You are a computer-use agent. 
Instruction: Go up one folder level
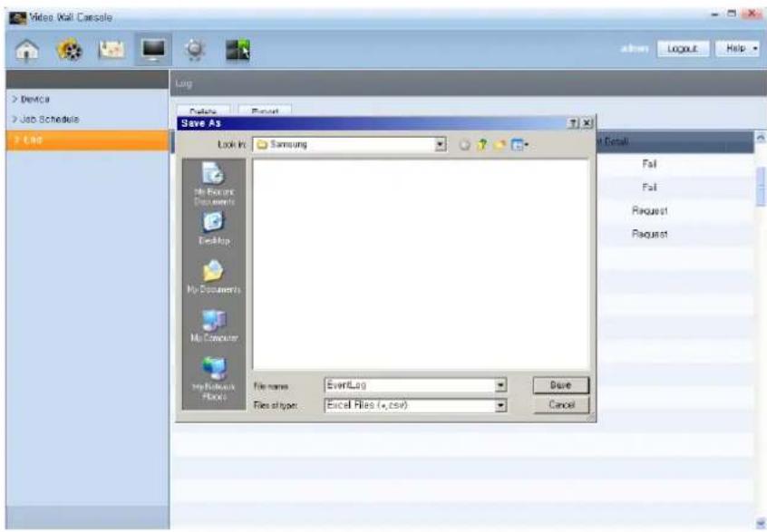coord(481,145)
